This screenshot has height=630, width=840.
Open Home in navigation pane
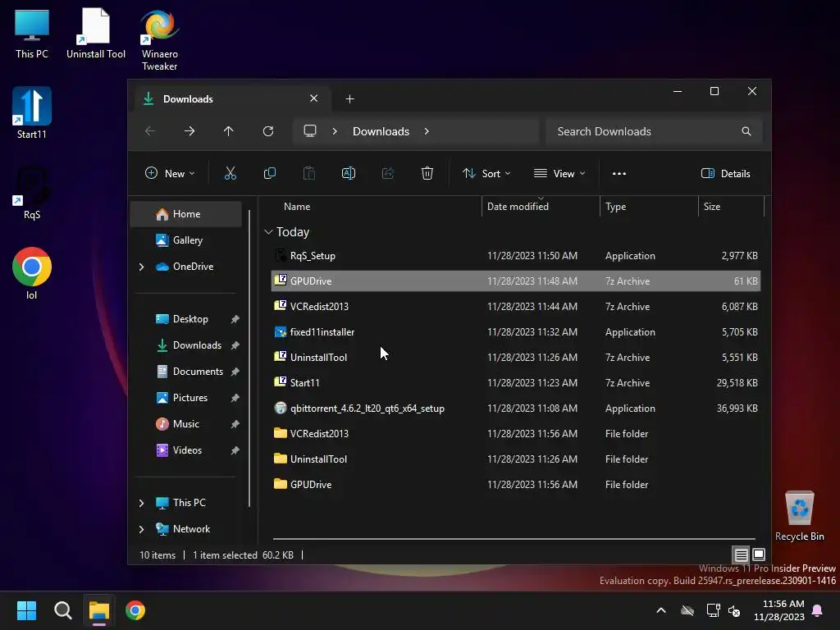click(186, 214)
